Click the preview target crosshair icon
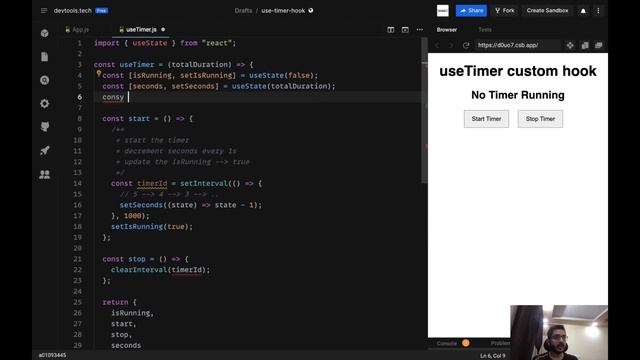The image size is (640, 360). point(570,45)
